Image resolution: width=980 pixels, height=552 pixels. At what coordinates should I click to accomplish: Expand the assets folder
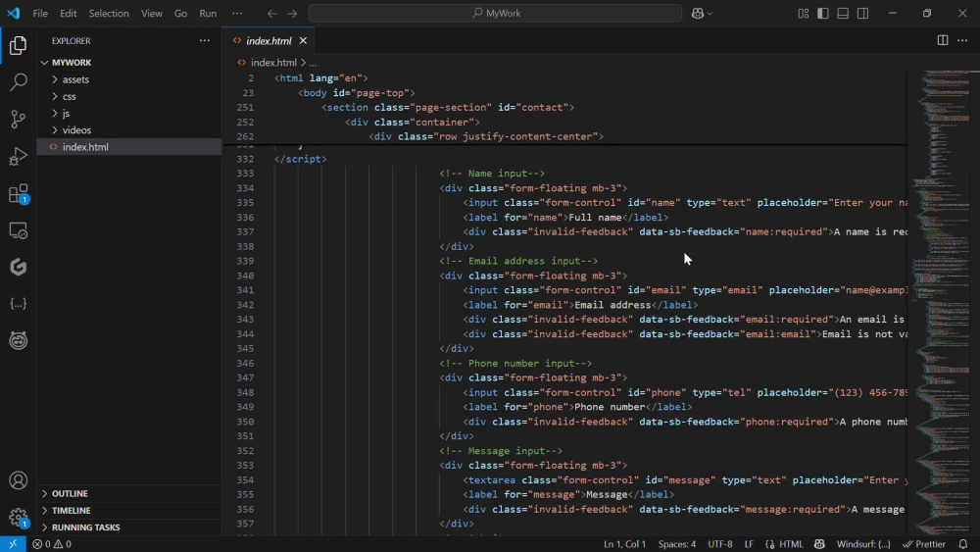128,79
